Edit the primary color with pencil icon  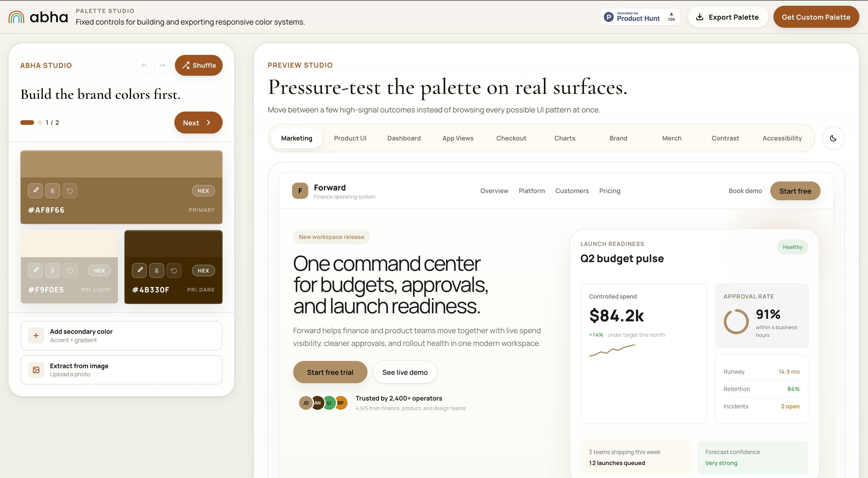(35, 191)
